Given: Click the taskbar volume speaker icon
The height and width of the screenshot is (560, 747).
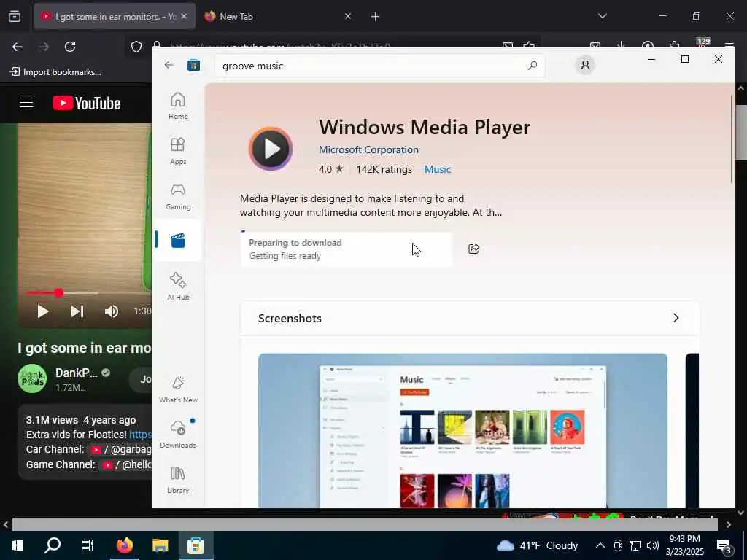Looking at the screenshot, I should pyautogui.click(x=653, y=545).
